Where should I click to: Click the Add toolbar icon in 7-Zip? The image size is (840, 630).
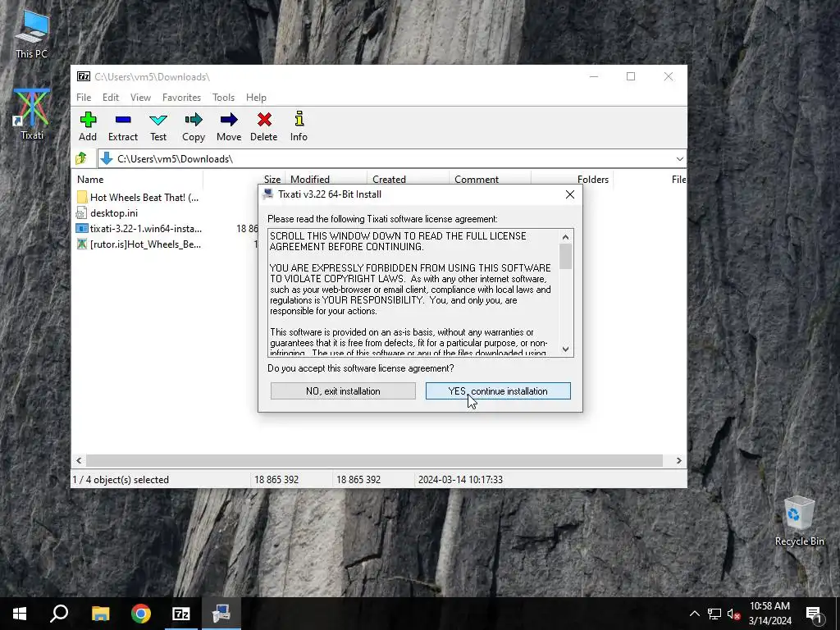[88, 126]
